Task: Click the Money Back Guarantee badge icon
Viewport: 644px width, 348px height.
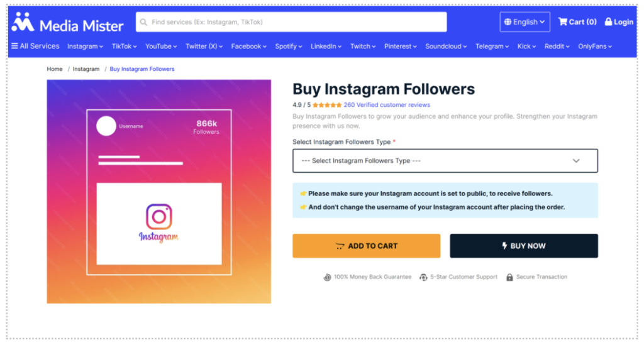Action: click(x=327, y=277)
